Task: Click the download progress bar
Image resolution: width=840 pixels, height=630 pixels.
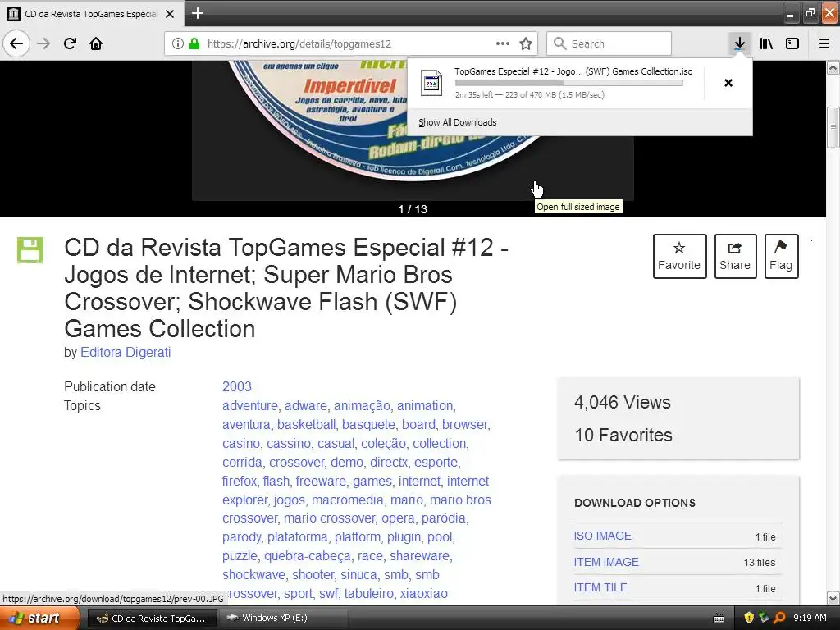Action: (569, 83)
